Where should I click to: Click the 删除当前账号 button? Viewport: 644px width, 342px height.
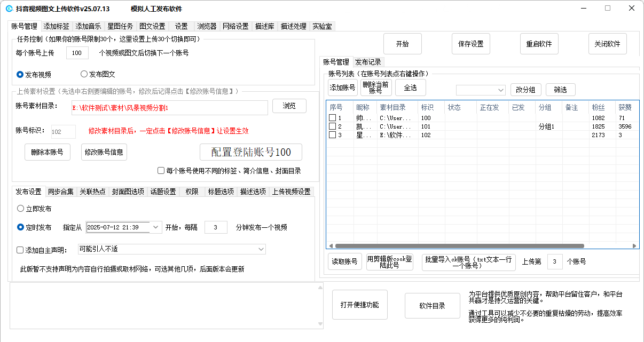[376, 88]
